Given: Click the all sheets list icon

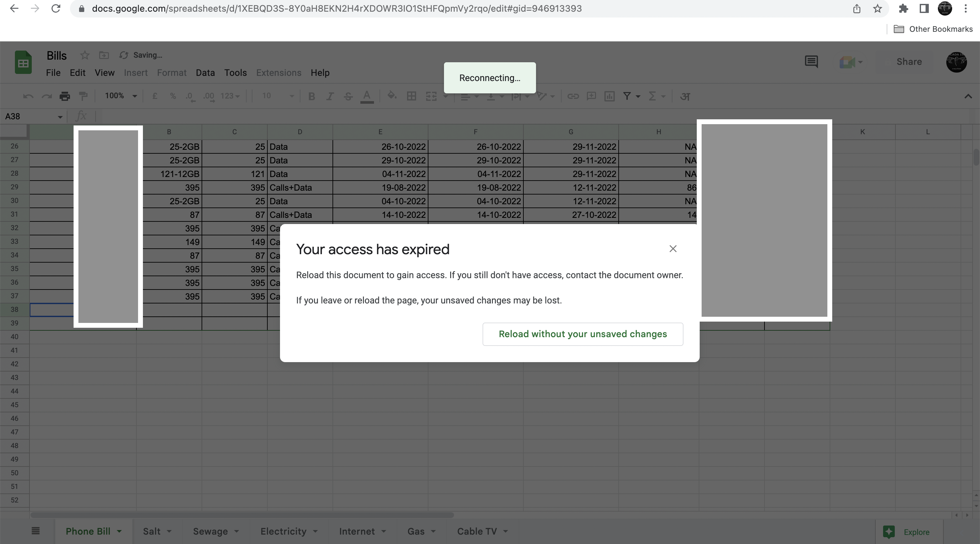Looking at the screenshot, I should (x=35, y=531).
